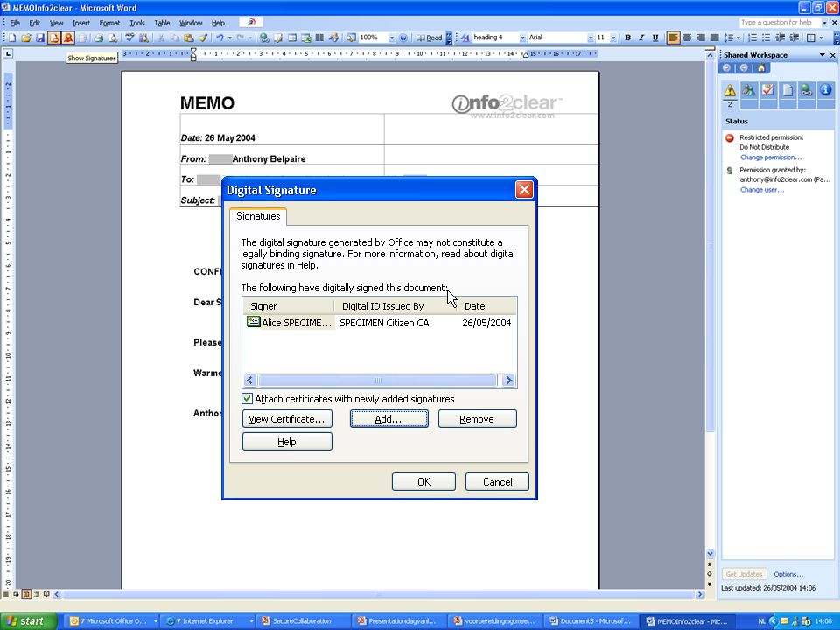Click the Undo arrow icon

coord(220,38)
